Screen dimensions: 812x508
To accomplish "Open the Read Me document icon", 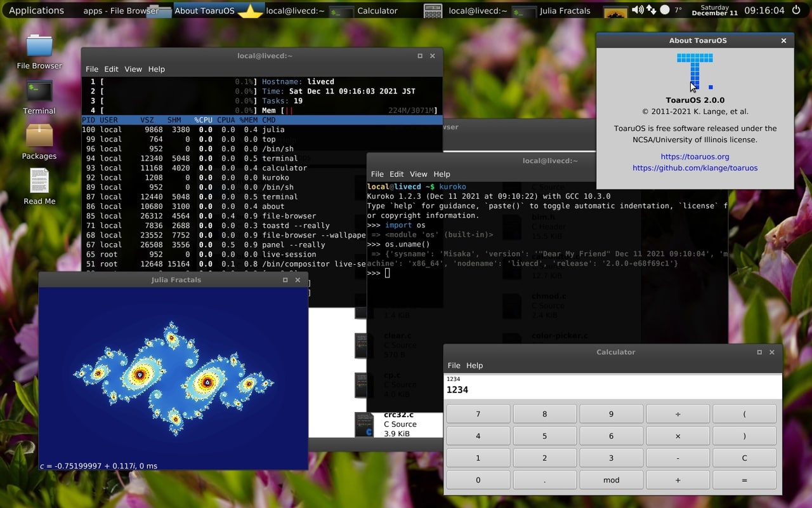I will (39, 182).
